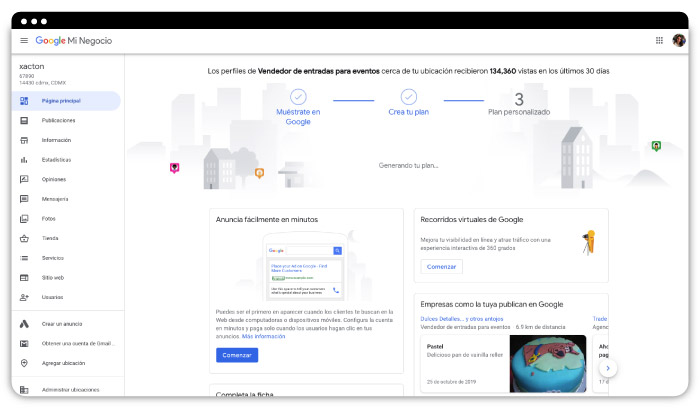Open the hamburger main menu
The image size is (700, 408).
click(x=24, y=41)
